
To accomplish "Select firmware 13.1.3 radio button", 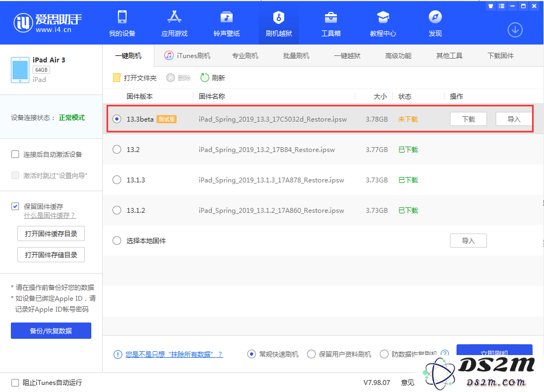I will [117, 180].
